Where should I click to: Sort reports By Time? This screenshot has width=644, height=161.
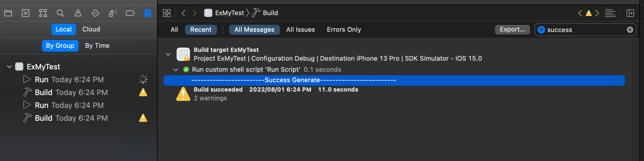tap(97, 46)
